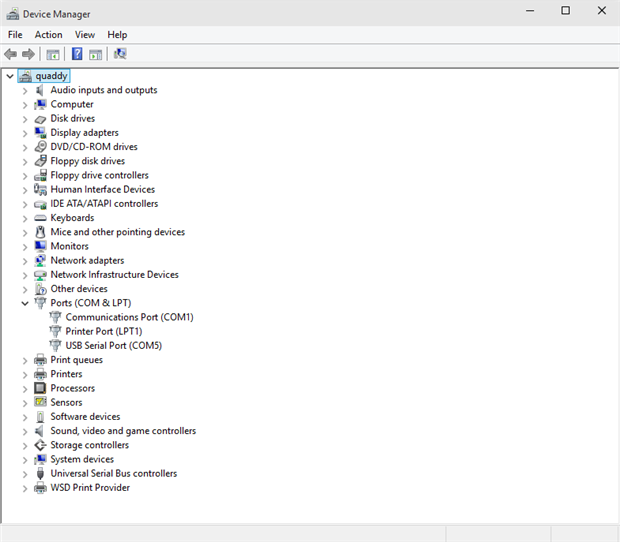The image size is (620, 542).
Task: Select the WSD Print Provider label
Action: point(90,488)
